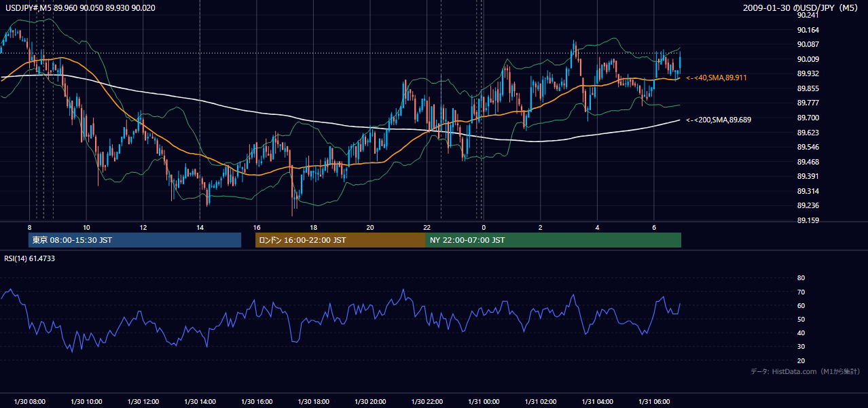
Task: Click RSI scale value 60
Action: point(801,305)
